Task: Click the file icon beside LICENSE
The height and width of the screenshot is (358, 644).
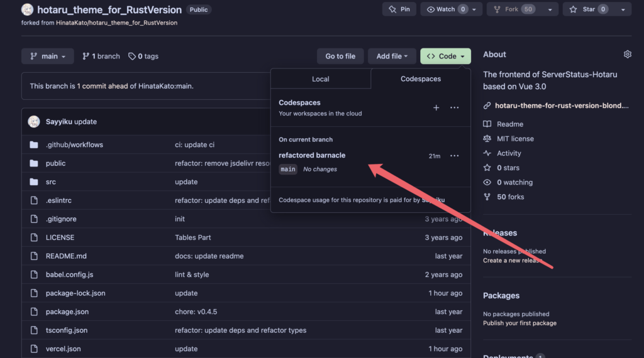Action: (34, 237)
